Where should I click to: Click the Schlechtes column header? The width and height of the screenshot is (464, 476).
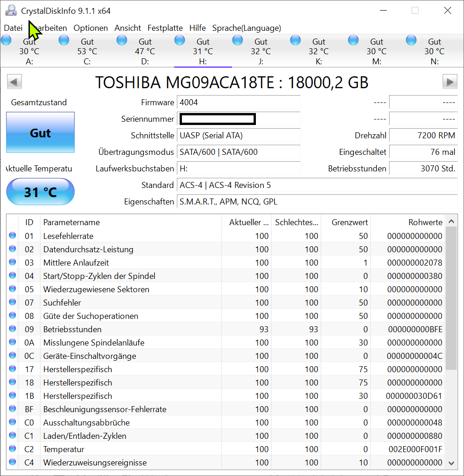pyautogui.click(x=296, y=222)
